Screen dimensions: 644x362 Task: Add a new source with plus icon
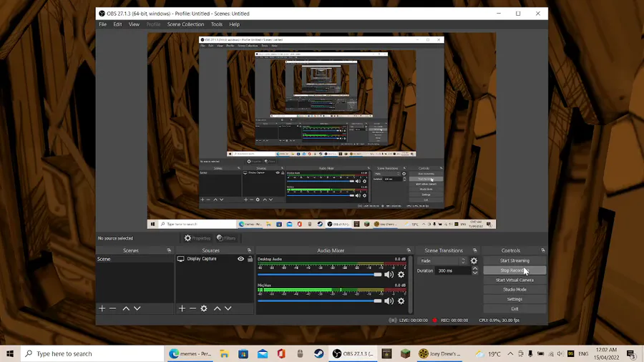point(182,308)
